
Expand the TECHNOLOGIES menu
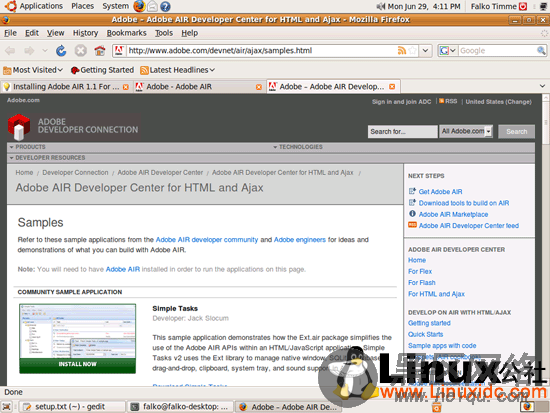[298, 147]
